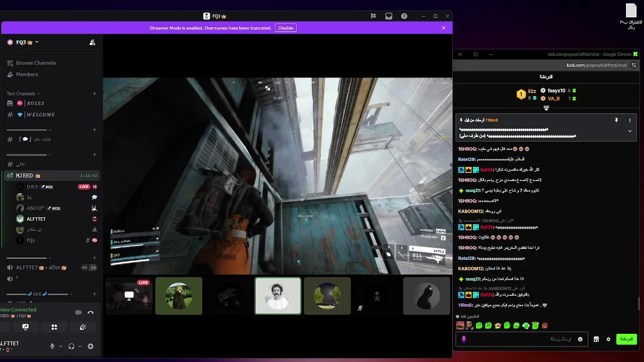Mute the Discord microphone
The image size is (644, 362).
point(52,346)
